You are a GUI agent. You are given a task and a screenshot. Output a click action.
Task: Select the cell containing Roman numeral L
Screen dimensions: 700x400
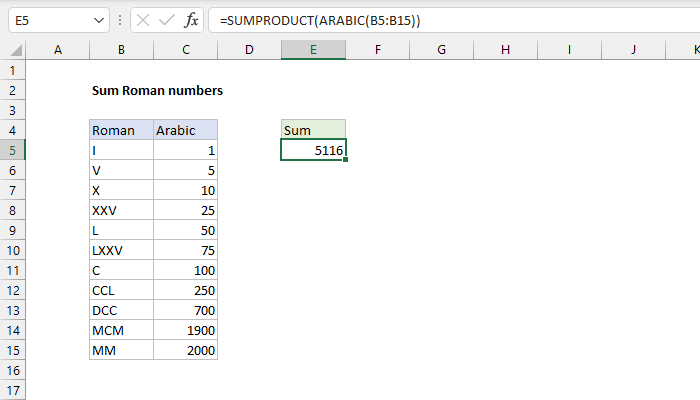tap(121, 230)
